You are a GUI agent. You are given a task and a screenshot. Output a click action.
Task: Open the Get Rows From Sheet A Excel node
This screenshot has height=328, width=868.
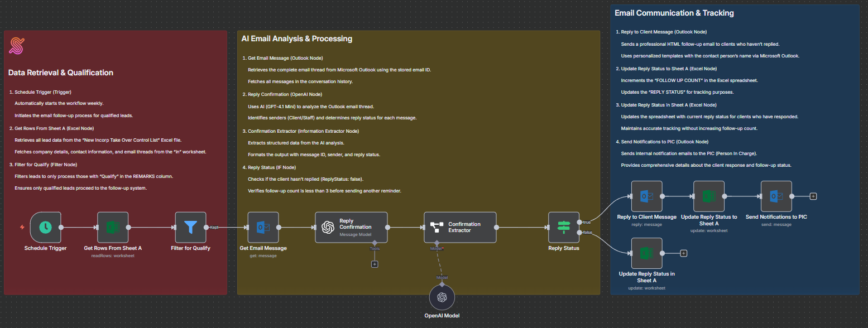pyautogui.click(x=113, y=227)
